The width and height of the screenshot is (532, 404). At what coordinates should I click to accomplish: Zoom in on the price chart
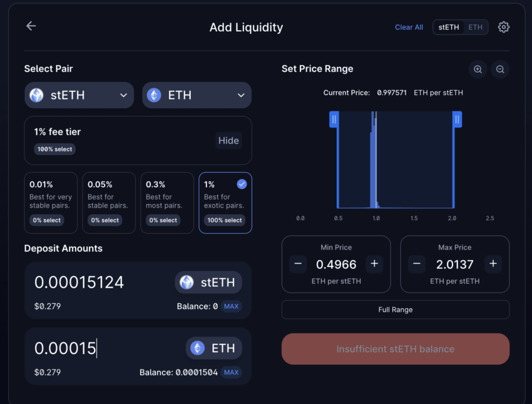point(478,69)
